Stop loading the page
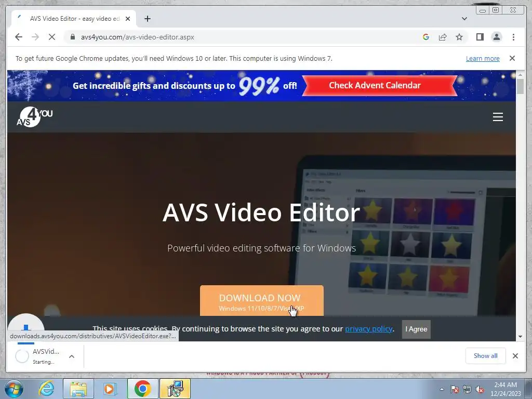Screen dimensions: 532x399 pos(52,37)
